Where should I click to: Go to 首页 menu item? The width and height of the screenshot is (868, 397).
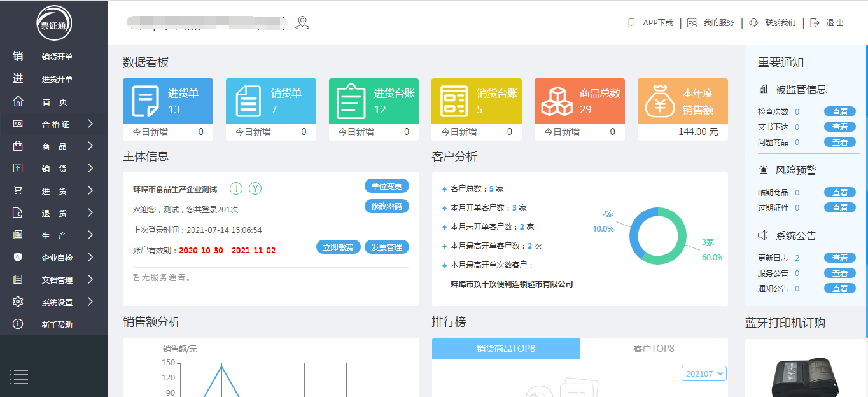point(54,102)
